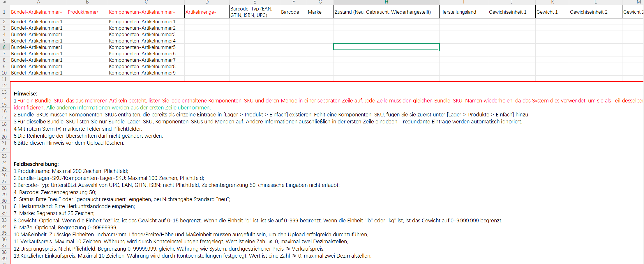Select row 6 header number

point(4,47)
